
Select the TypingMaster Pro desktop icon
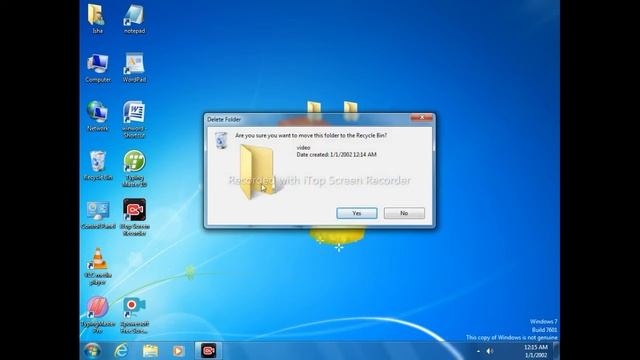(98, 315)
